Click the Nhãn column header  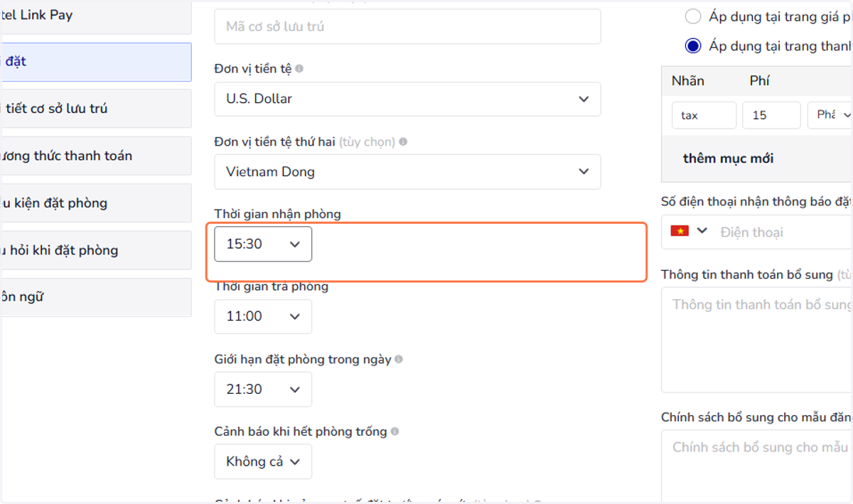(x=688, y=81)
